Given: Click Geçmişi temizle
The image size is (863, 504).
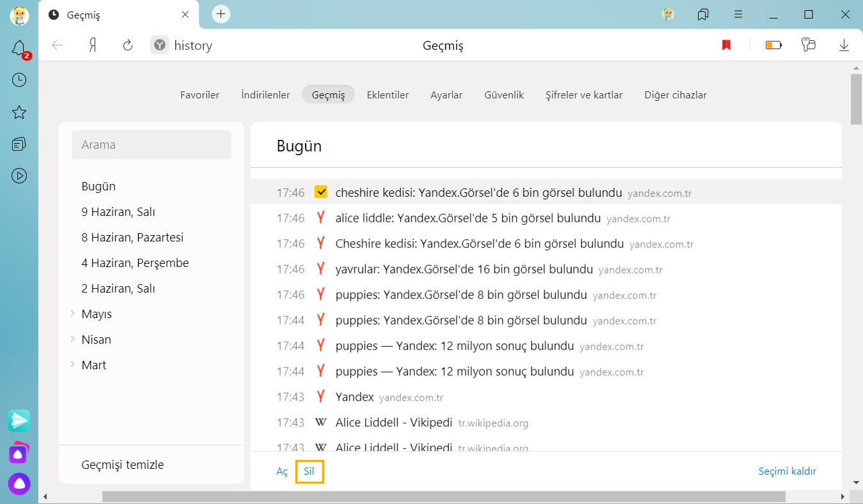Looking at the screenshot, I should click(x=123, y=464).
